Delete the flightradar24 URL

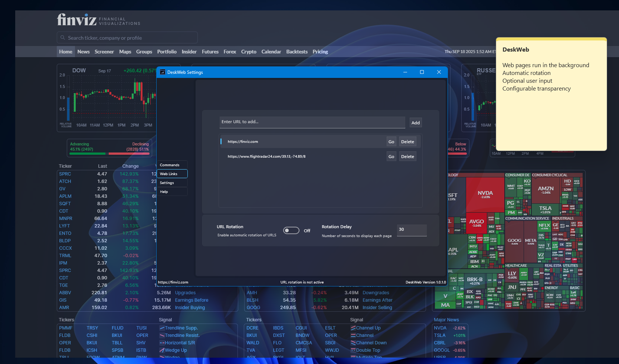click(407, 157)
